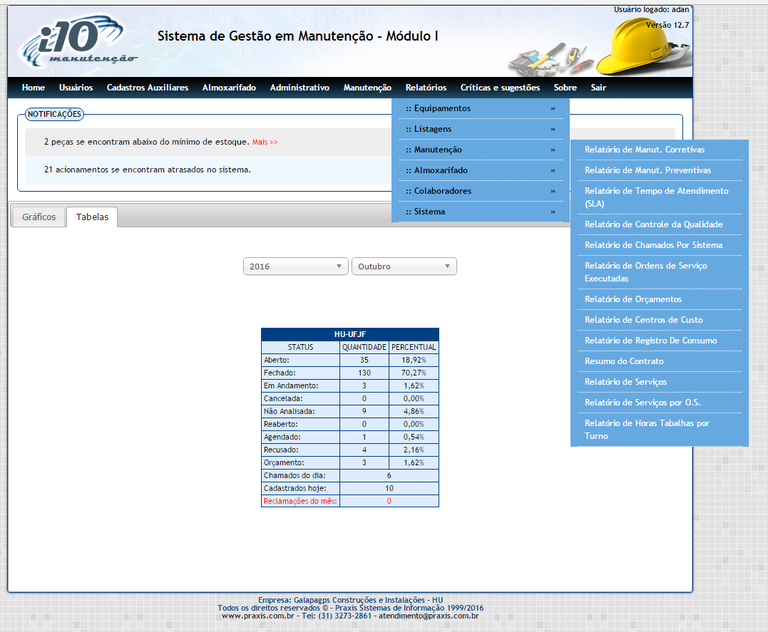This screenshot has width=768, height=632.
Task: Open Relatório de Centros de Custo
Action: (659, 320)
